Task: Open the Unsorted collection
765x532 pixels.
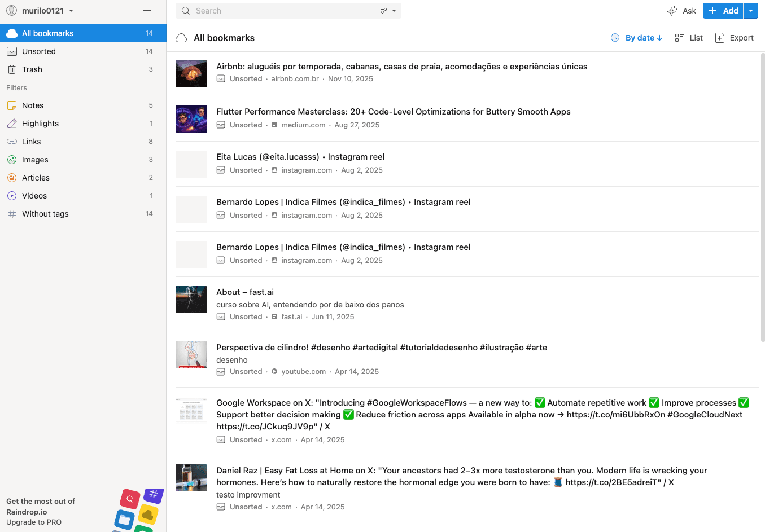Action: point(83,51)
